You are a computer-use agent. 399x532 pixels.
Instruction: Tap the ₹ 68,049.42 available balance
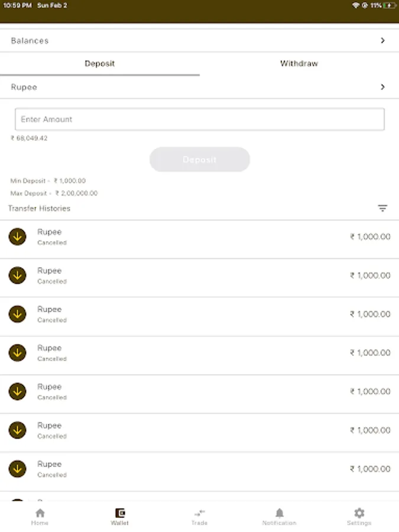click(29, 138)
